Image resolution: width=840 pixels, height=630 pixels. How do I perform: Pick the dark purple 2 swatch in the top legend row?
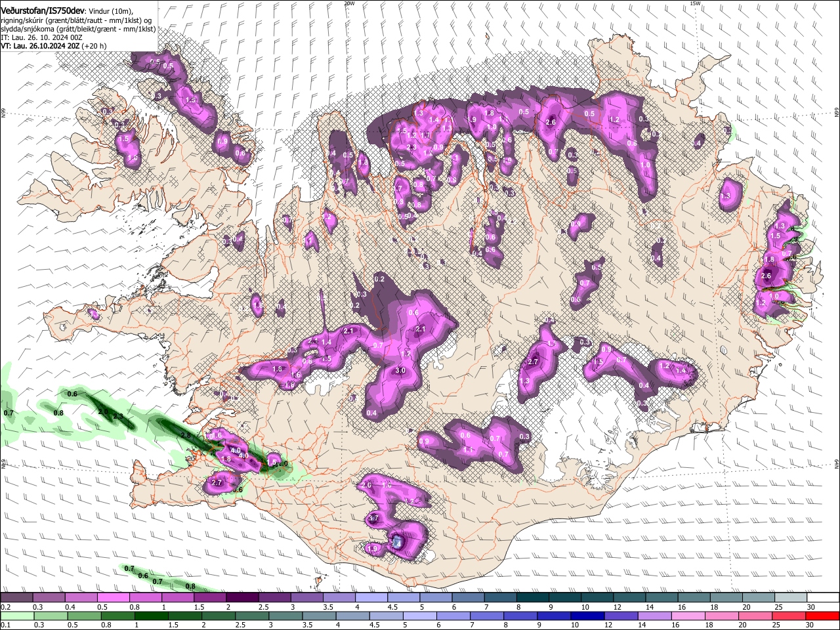point(242,597)
